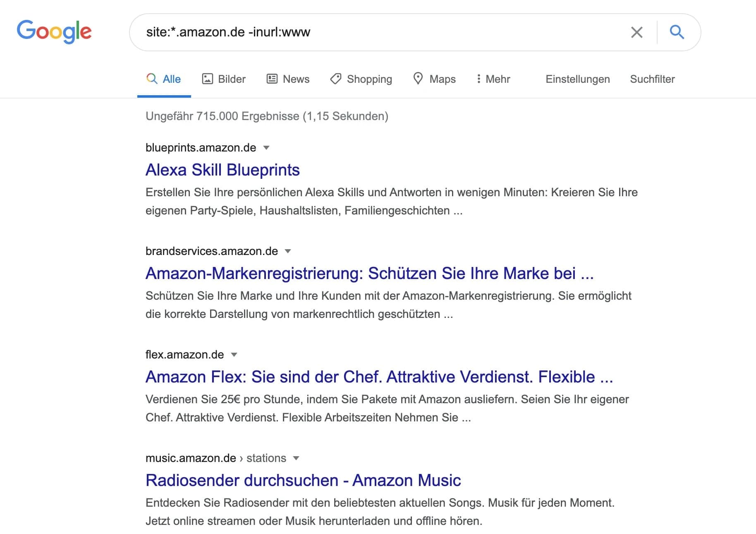Image resolution: width=756 pixels, height=534 pixels.
Task: Click the news icon beside News
Action: (272, 79)
